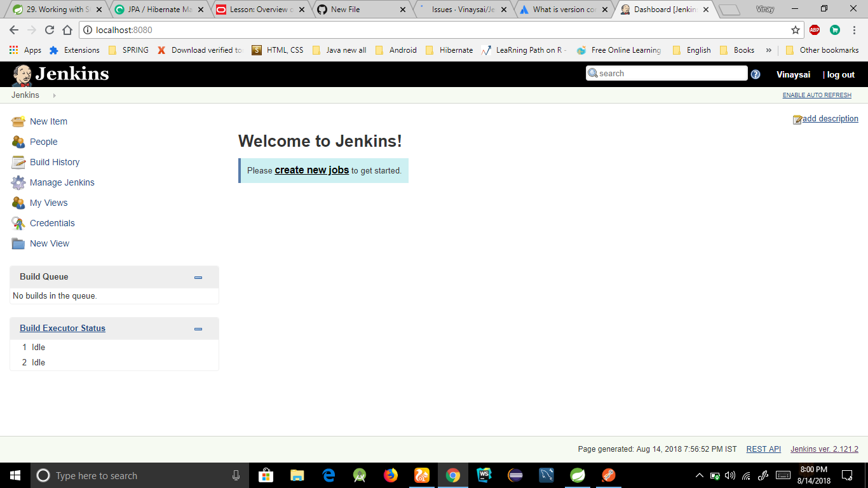868x488 pixels.
Task: Create a New View via the folder icon
Action: click(x=17, y=243)
